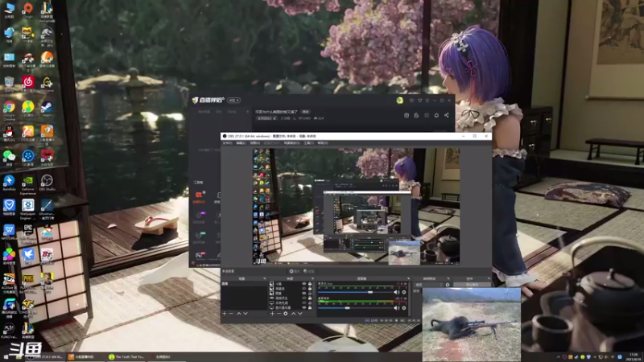Toggle visibility of the fifth OBS source
This screenshot has height=362, width=644.
click(x=304, y=303)
